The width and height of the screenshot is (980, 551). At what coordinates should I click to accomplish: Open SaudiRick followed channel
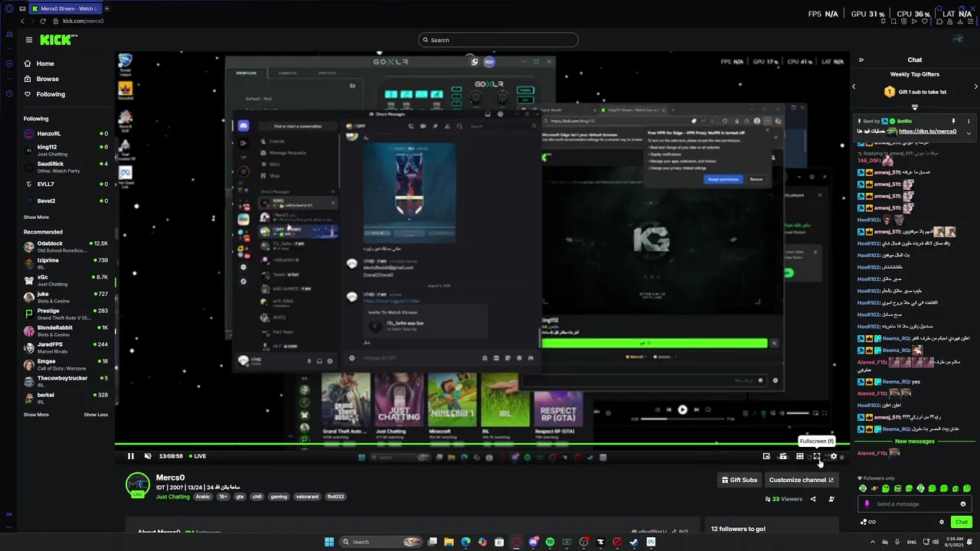tap(66, 167)
